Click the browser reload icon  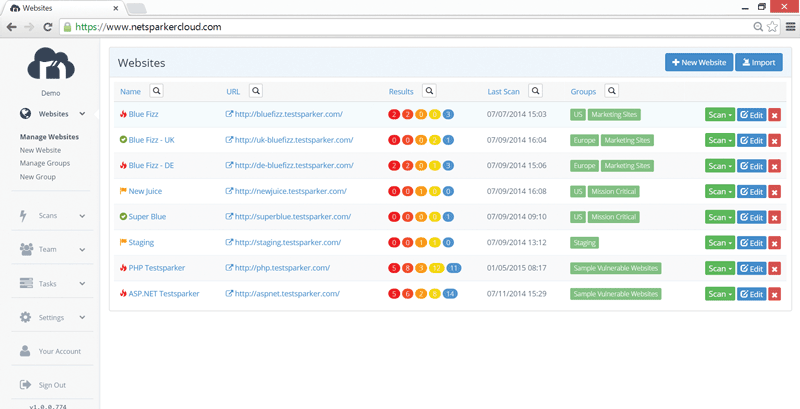coord(47,27)
